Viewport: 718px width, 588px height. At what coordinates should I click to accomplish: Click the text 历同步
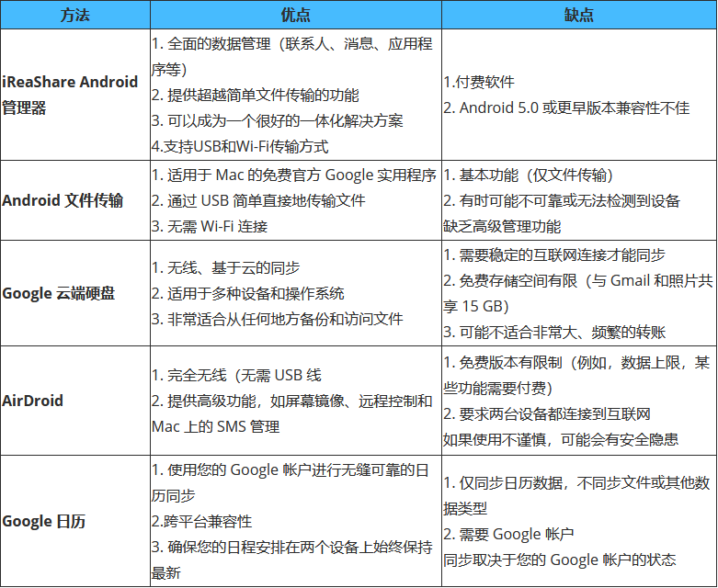tap(174, 495)
